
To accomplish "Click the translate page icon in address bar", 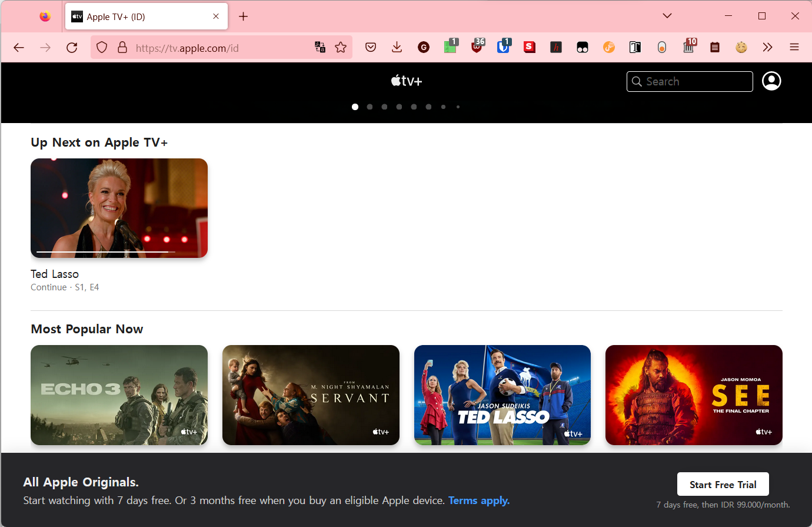I will pyautogui.click(x=320, y=48).
